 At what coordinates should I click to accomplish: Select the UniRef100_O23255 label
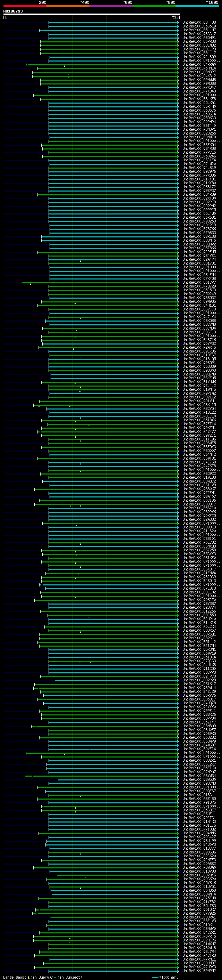click(x=199, y=133)
